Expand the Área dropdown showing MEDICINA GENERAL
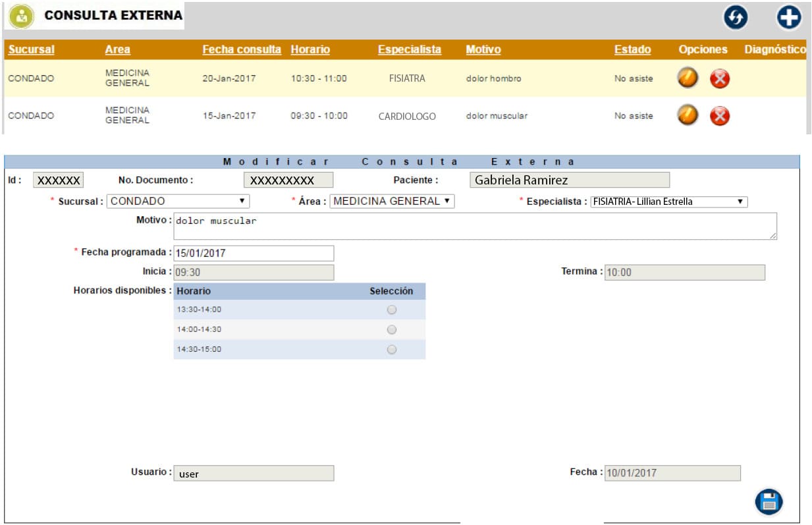This screenshot has width=812, height=525. 392,202
